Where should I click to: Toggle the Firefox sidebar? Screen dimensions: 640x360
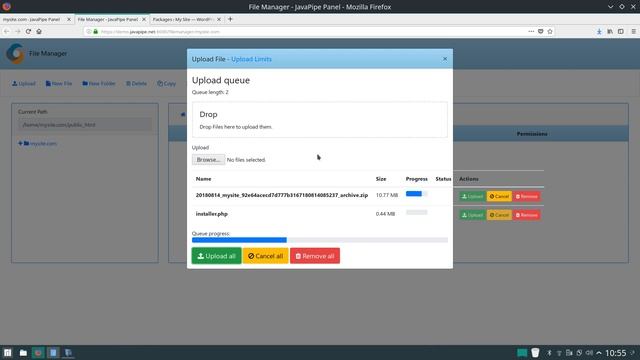click(620, 31)
